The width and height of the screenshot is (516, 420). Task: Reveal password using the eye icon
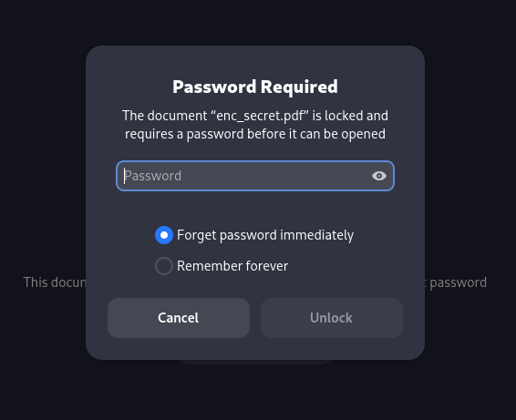tap(378, 176)
